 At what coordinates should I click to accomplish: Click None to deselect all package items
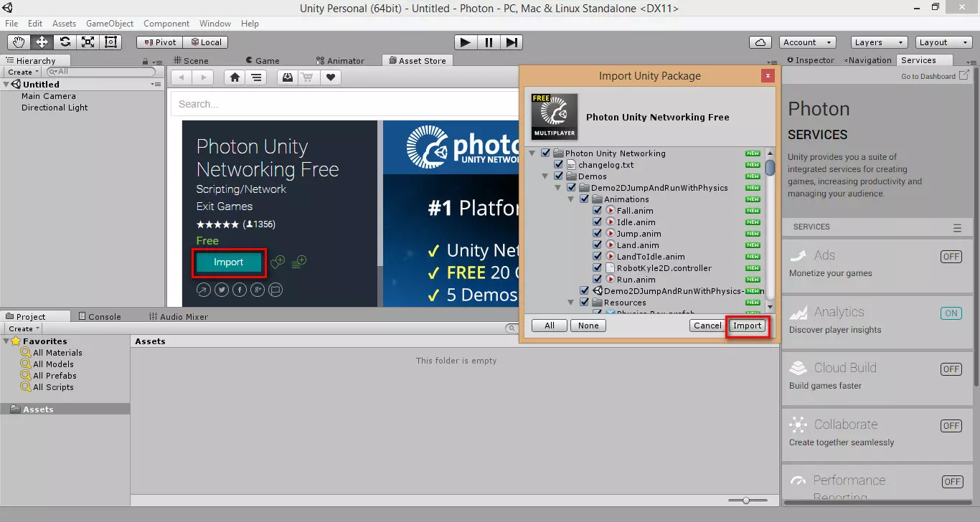588,325
